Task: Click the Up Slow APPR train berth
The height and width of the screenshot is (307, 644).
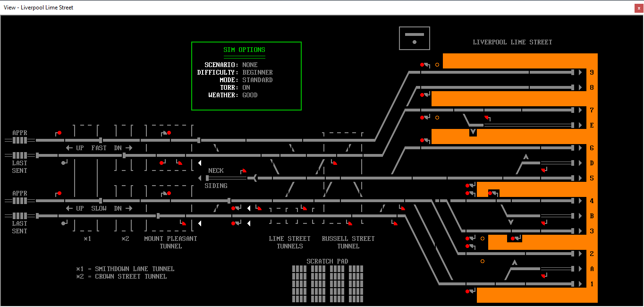Action: 20,201
